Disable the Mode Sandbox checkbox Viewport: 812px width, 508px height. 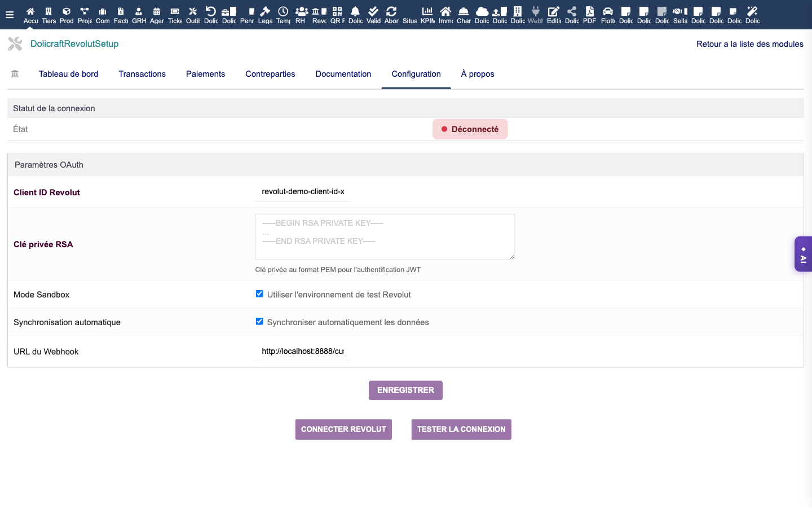tap(259, 294)
